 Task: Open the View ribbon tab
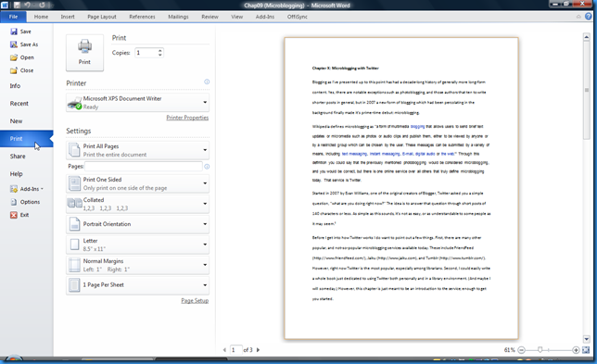(x=236, y=17)
